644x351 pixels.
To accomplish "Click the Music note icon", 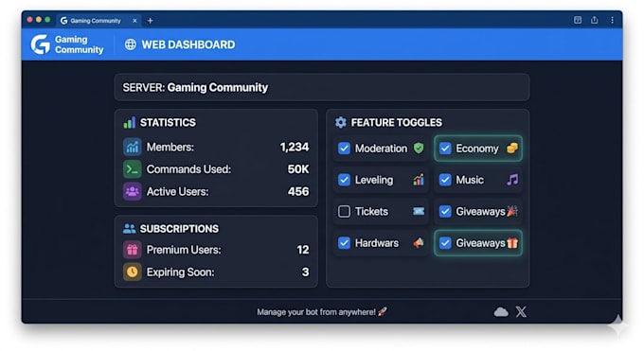I will 512,180.
